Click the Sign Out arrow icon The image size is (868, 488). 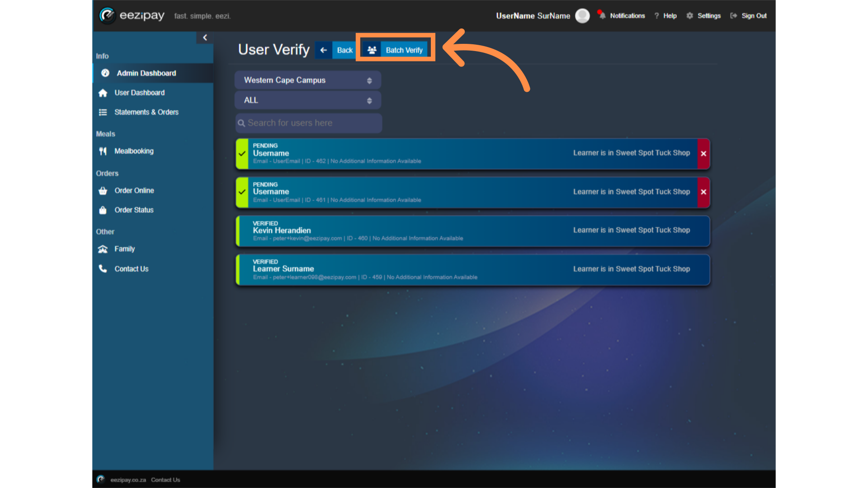[x=734, y=16]
